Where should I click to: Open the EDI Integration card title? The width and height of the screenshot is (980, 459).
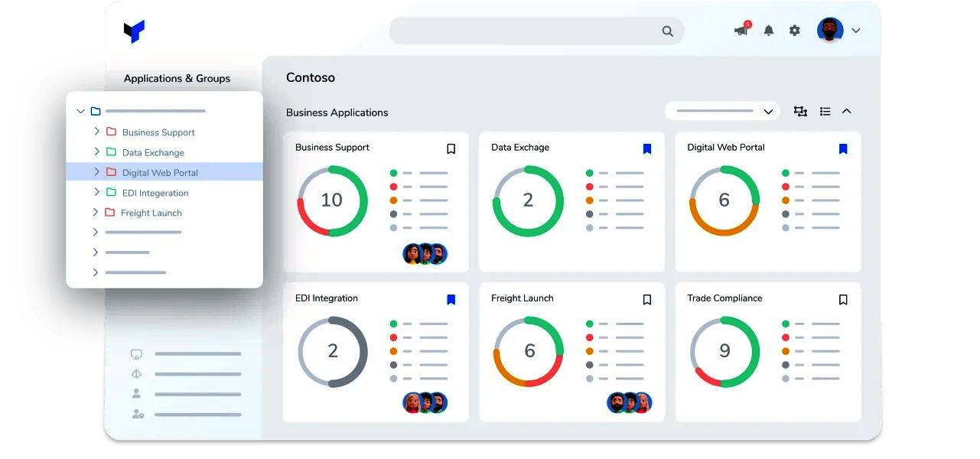327,298
